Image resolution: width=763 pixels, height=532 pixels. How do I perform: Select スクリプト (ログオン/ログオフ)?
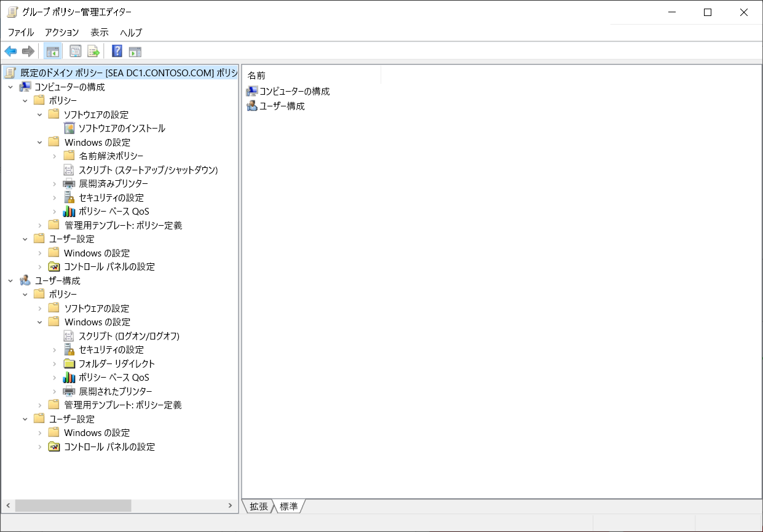coord(129,336)
